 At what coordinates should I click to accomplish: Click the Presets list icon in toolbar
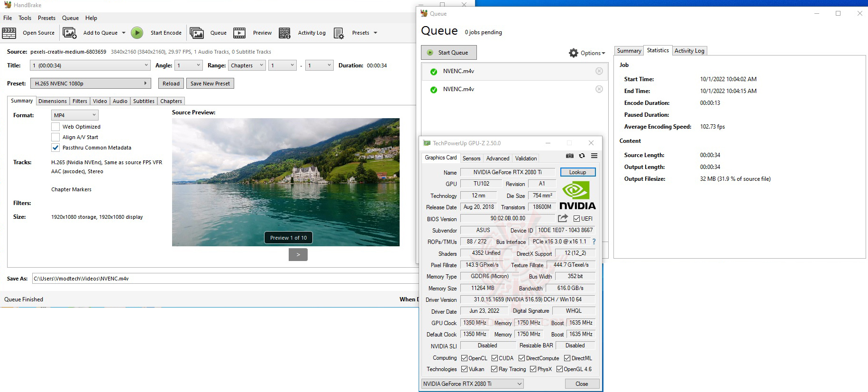click(x=338, y=33)
